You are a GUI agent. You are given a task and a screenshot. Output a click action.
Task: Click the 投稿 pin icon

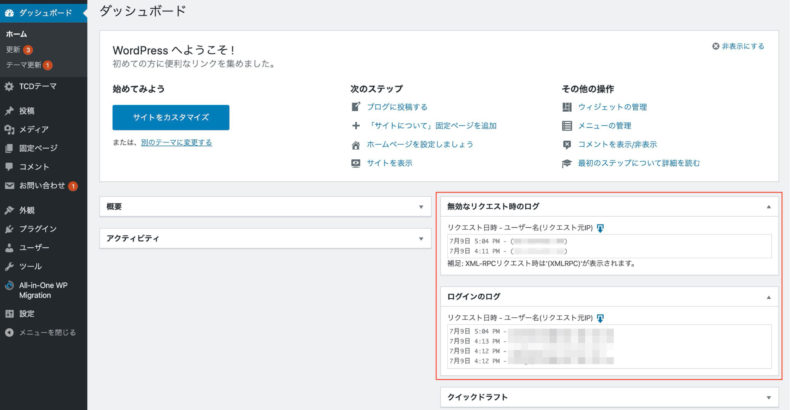tap(9, 111)
